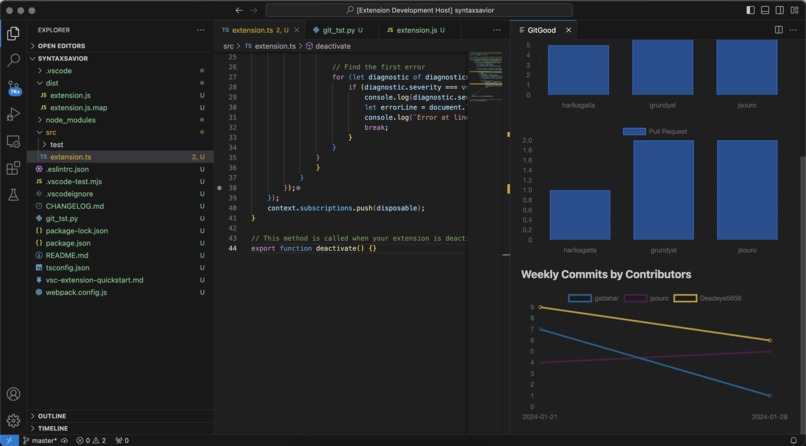Toggle the bottom panel
The height and width of the screenshot is (446, 806).
click(765, 10)
